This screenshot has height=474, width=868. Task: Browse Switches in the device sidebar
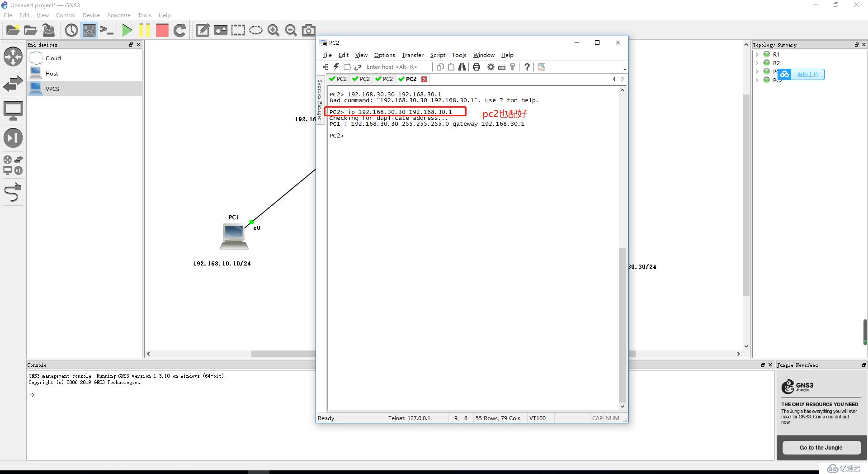click(13, 84)
